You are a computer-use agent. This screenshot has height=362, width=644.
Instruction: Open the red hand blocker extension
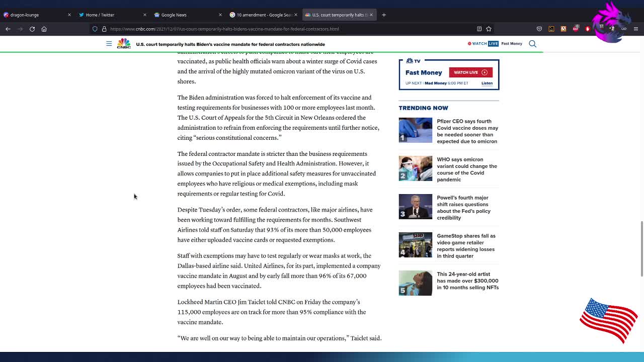pyautogui.click(x=588, y=29)
